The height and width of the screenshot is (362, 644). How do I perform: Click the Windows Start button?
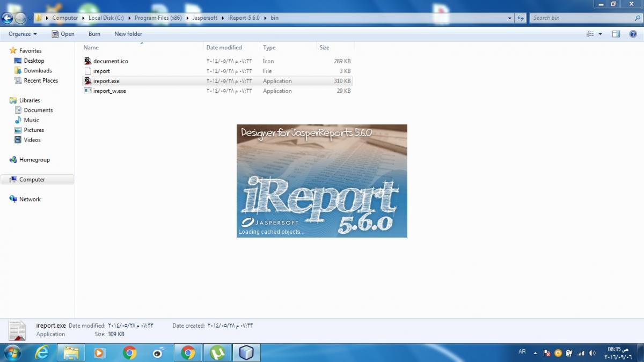click(12, 353)
